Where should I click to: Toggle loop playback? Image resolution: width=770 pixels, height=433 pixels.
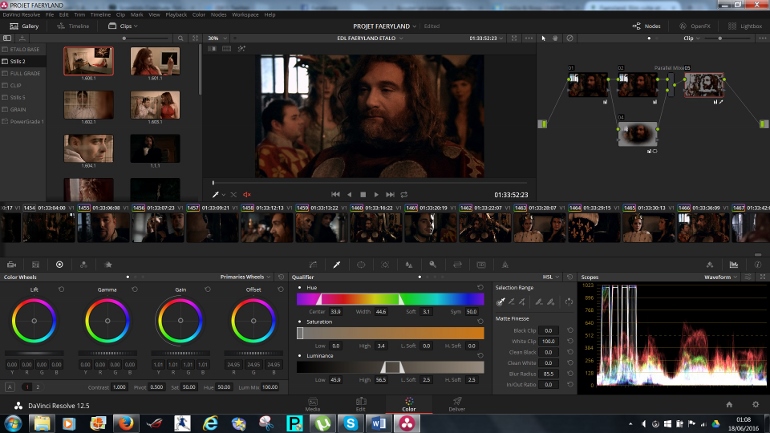[404, 195]
